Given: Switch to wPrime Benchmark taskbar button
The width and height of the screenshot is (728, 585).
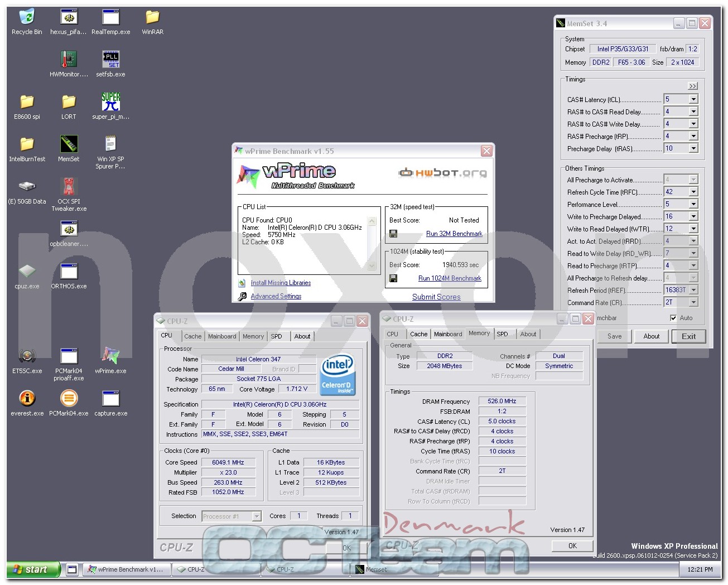Looking at the screenshot, I should 126,569.
